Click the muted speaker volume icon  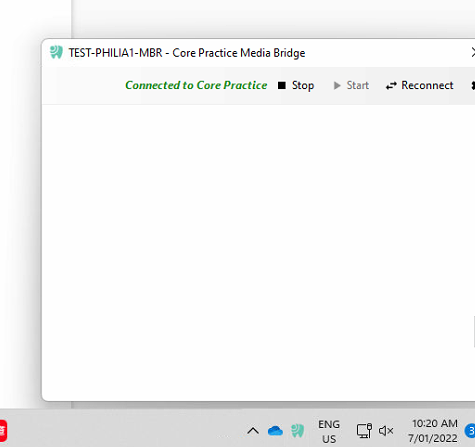tap(386, 431)
